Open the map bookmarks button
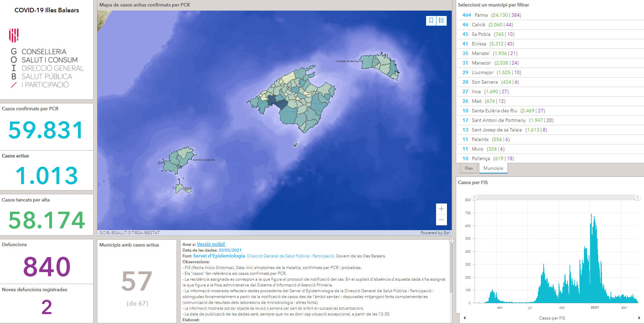The width and height of the screenshot is (644, 324). click(431, 20)
